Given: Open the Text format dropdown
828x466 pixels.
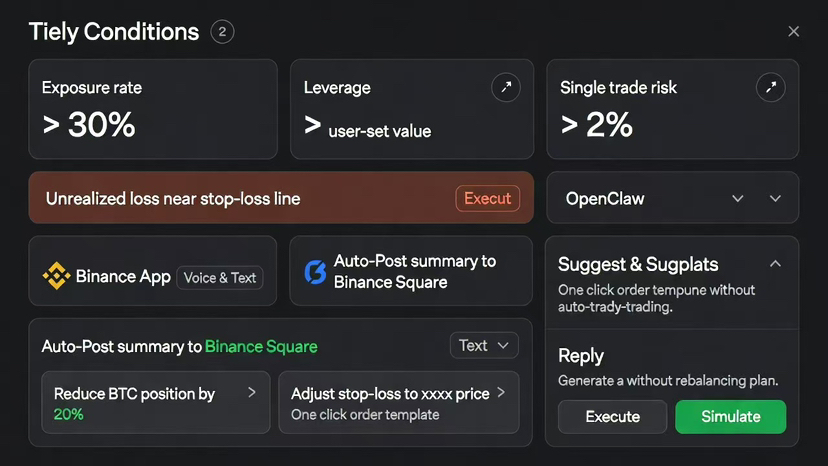Looking at the screenshot, I should (x=484, y=346).
